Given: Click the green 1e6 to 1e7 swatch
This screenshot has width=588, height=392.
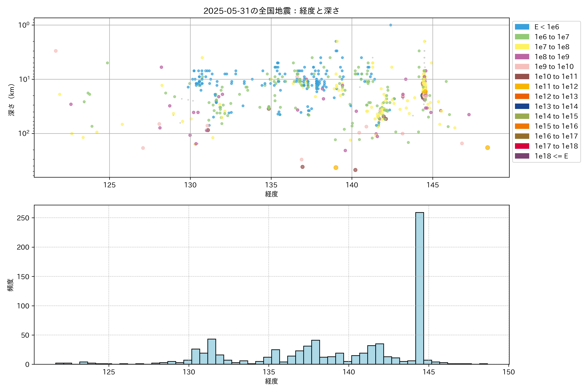Looking at the screenshot, I should (x=522, y=37).
